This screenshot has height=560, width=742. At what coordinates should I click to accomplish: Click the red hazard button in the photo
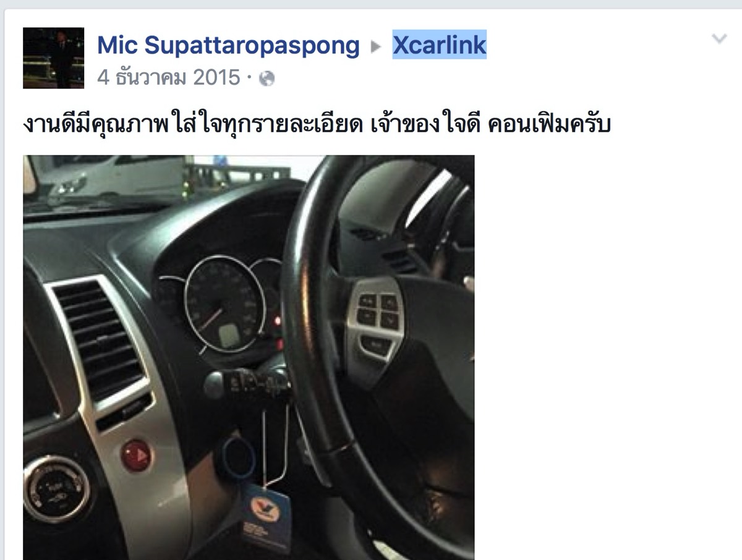tap(135, 456)
